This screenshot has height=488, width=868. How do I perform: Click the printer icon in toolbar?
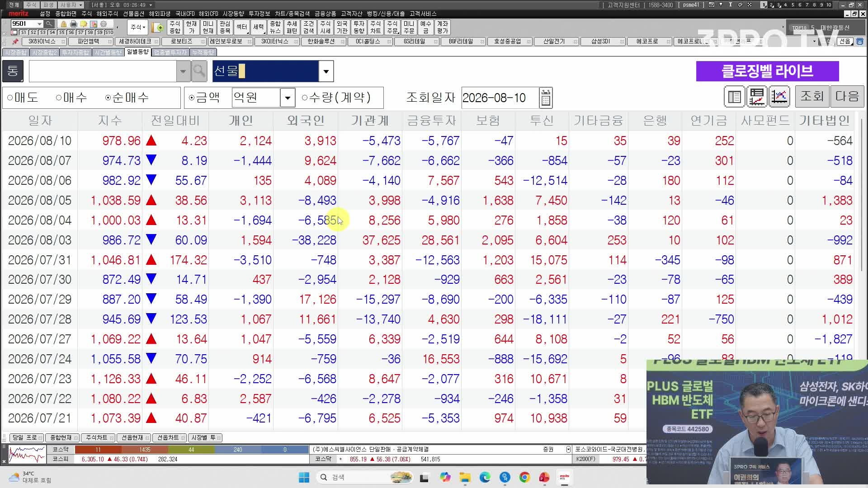pyautogui.click(x=74, y=24)
